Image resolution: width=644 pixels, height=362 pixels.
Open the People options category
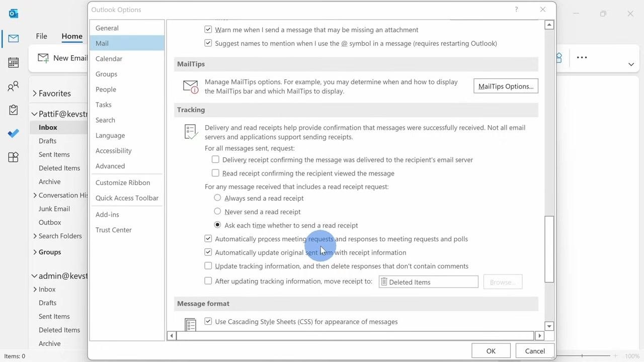[x=127, y=89]
